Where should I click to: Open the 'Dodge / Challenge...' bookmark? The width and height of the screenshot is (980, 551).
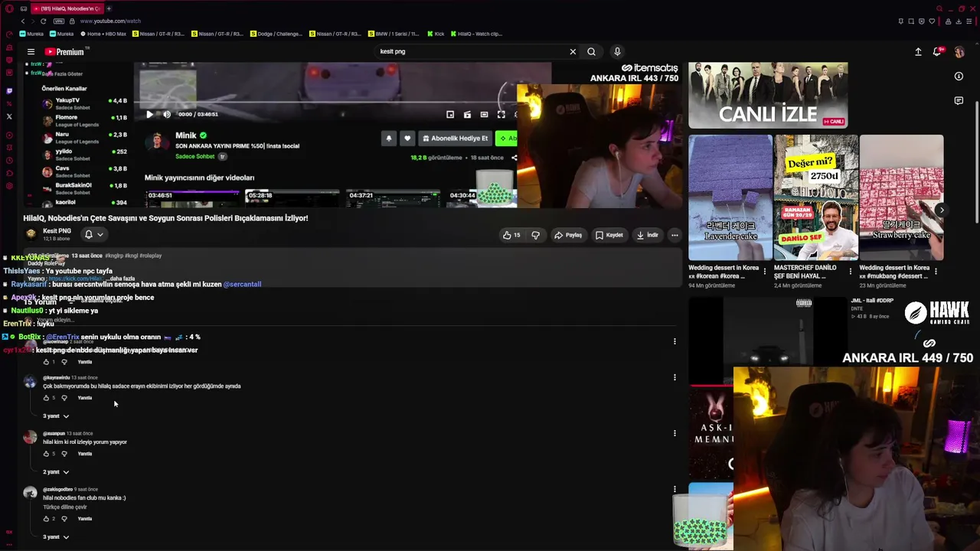(276, 34)
